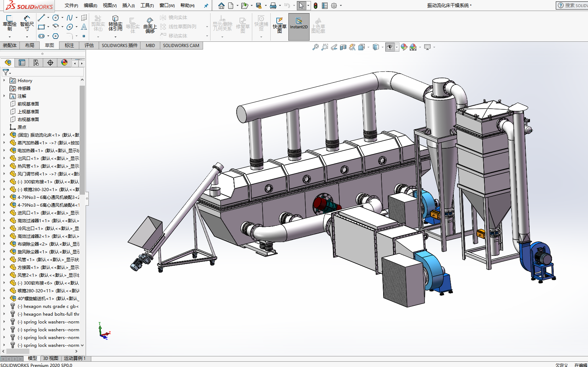Image resolution: width=588 pixels, height=367 pixels.
Task: Switch to the 评估 ribbon tab
Action: click(x=89, y=45)
